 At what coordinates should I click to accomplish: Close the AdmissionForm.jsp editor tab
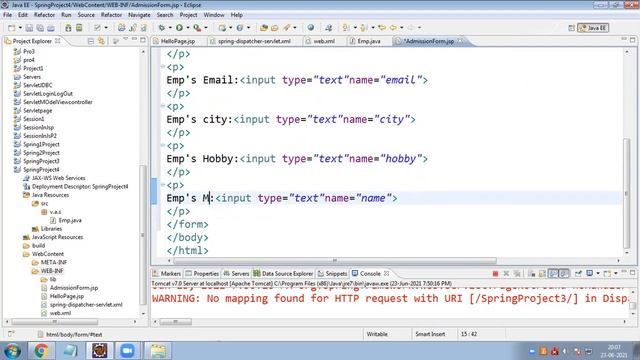pyautogui.click(x=460, y=41)
